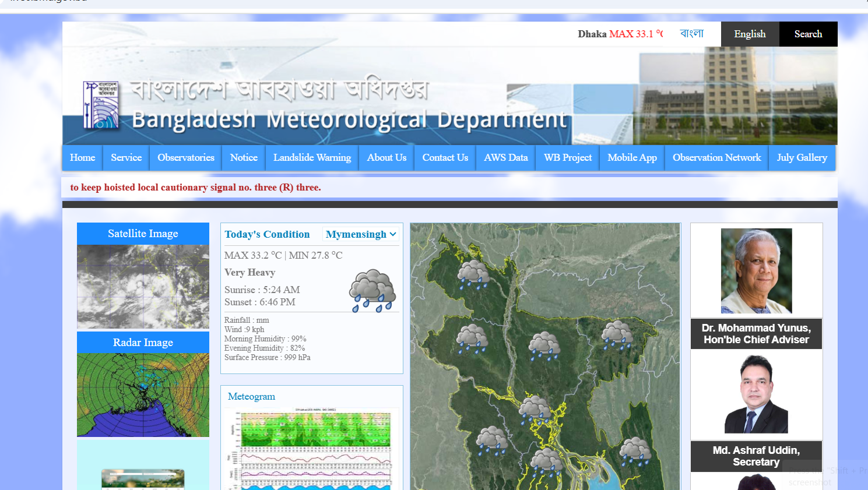This screenshot has height=490, width=868.
Task: Open the Observatories menu
Action: [186, 157]
